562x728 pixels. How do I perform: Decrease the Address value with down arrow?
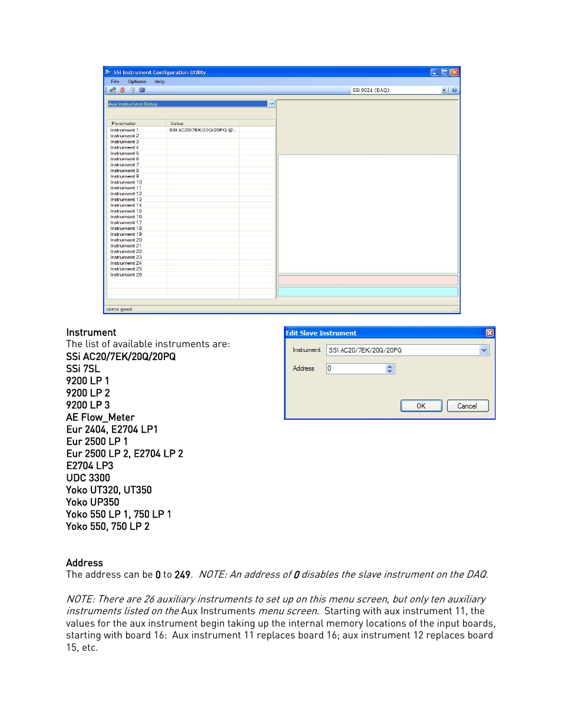[390, 371]
